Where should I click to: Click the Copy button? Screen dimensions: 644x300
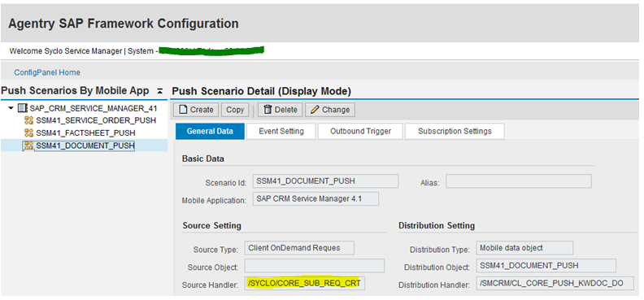point(235,110)
